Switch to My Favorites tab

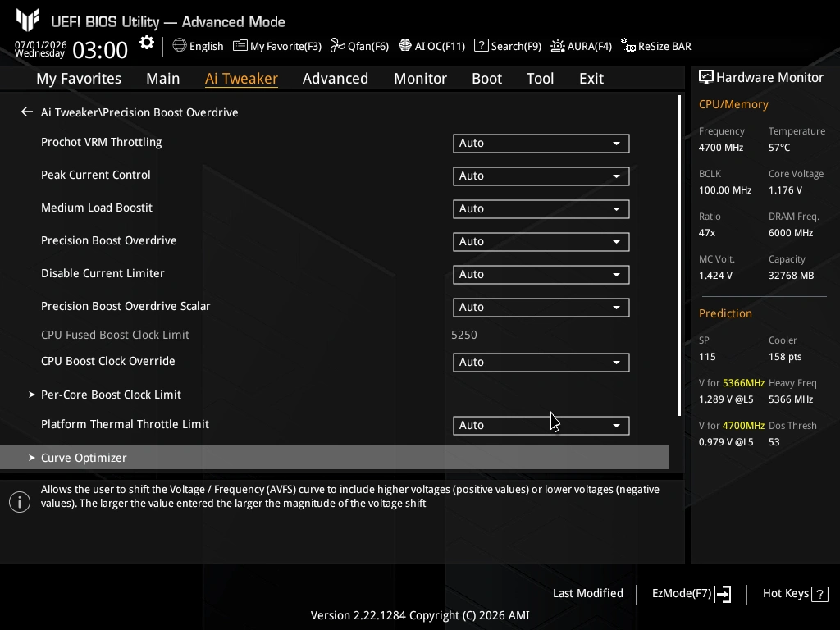click(79, 78)
